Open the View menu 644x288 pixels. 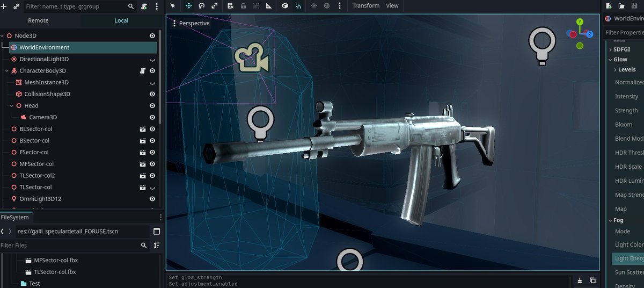click(x=392, y=6)
